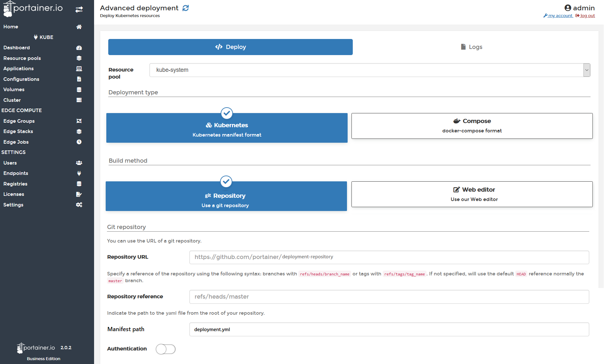606x364 pixels.
Task: Open Licenses in the sidebar
Action: 14,194
